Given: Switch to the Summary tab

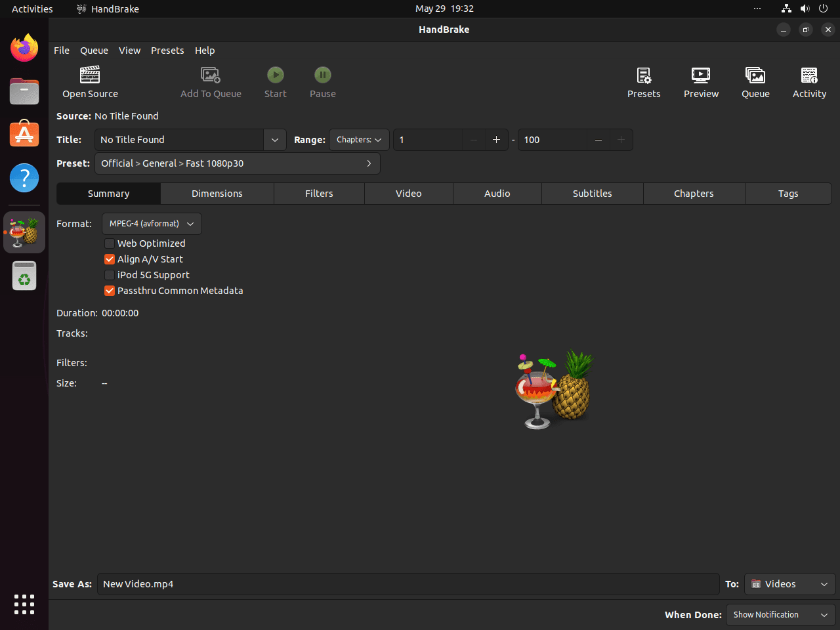Looking at the screenshot, I should (109, 194).
